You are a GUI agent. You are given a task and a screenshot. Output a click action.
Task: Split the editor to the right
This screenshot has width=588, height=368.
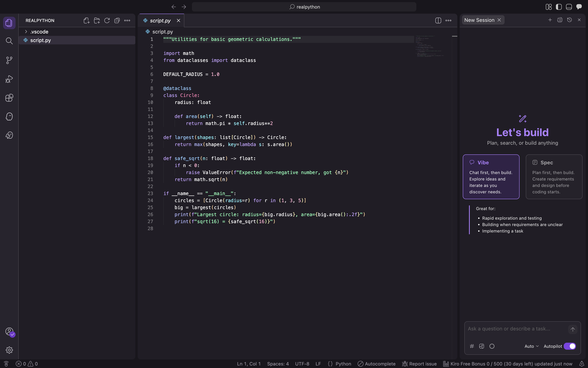pyautogui.click(x=438, y=20)
